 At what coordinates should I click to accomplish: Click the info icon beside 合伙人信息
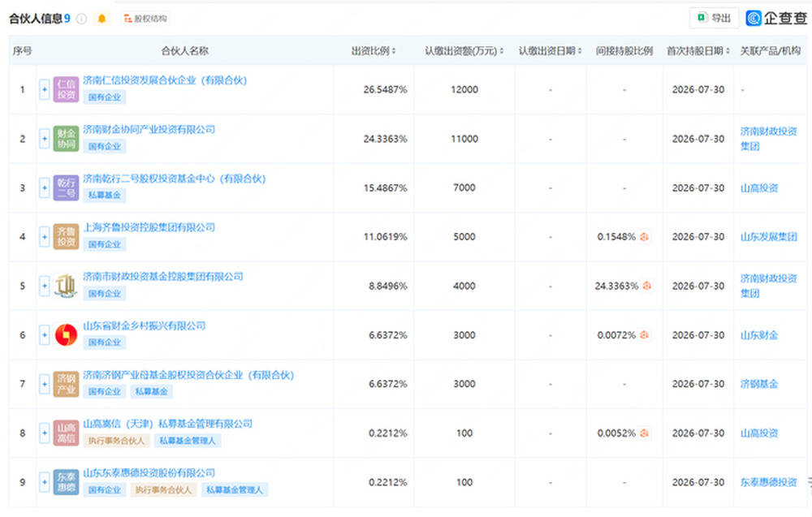(x=82, y=19)
